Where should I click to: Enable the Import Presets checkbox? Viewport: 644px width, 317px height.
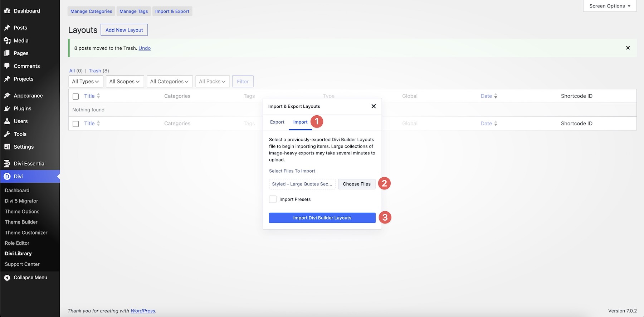point(273,199)
